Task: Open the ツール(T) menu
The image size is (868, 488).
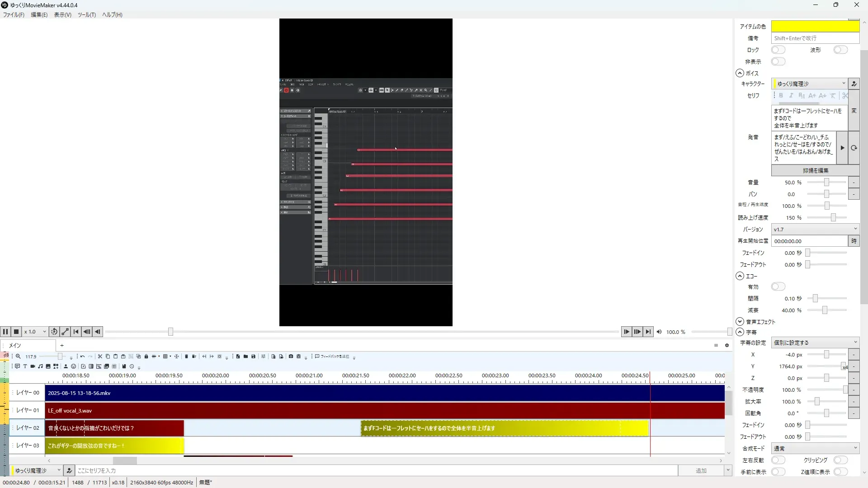Action: (x=86, y=14)
